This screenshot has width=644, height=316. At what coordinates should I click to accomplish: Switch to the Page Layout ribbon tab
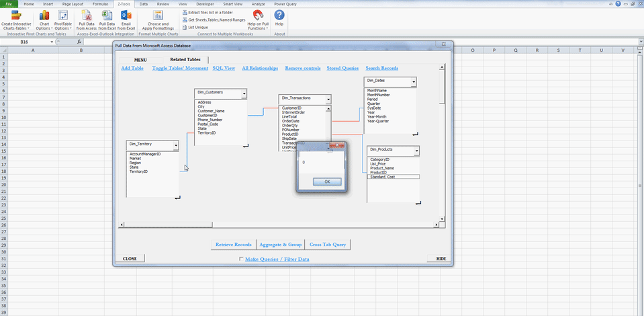[73, 4]
